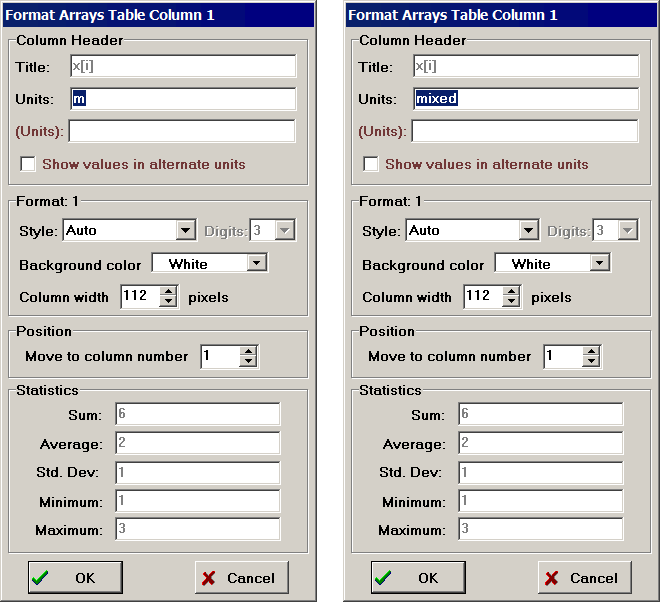Viewport: 661px width, 603px height.
Task: Click OK in the left dialog
Action: pos(75,577)
